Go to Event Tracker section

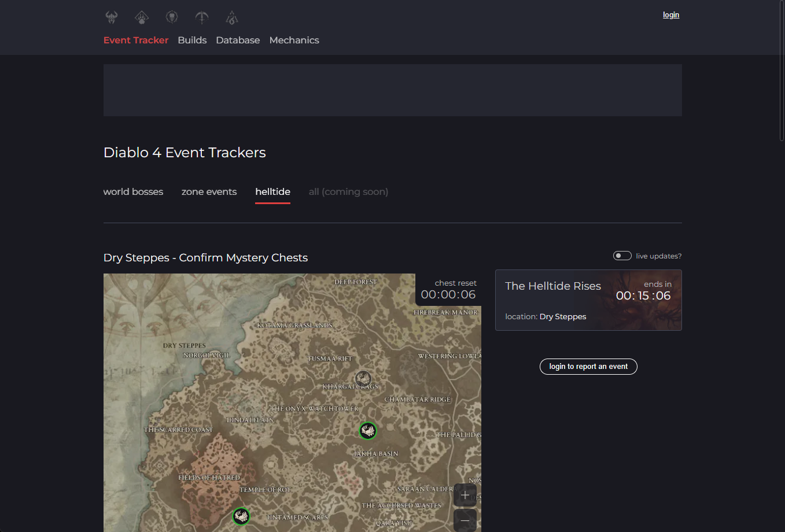click(136, 40)
